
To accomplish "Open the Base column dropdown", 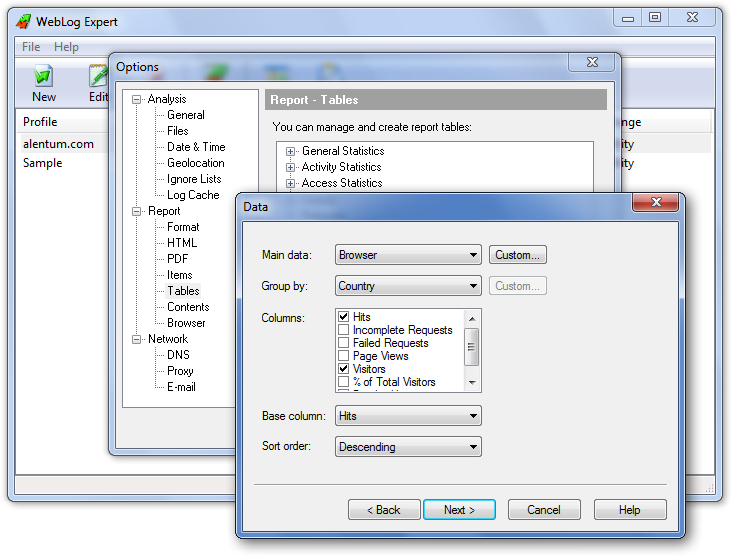I will click(408, 416).
